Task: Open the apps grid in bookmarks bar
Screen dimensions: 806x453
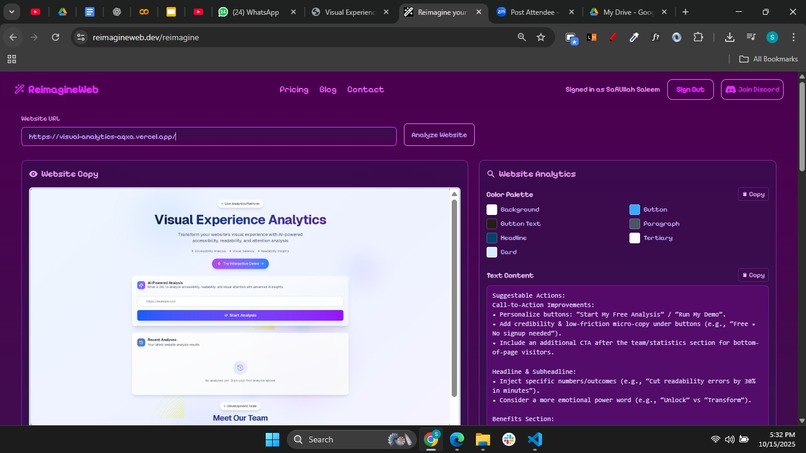Action: (x=12, y=59)
